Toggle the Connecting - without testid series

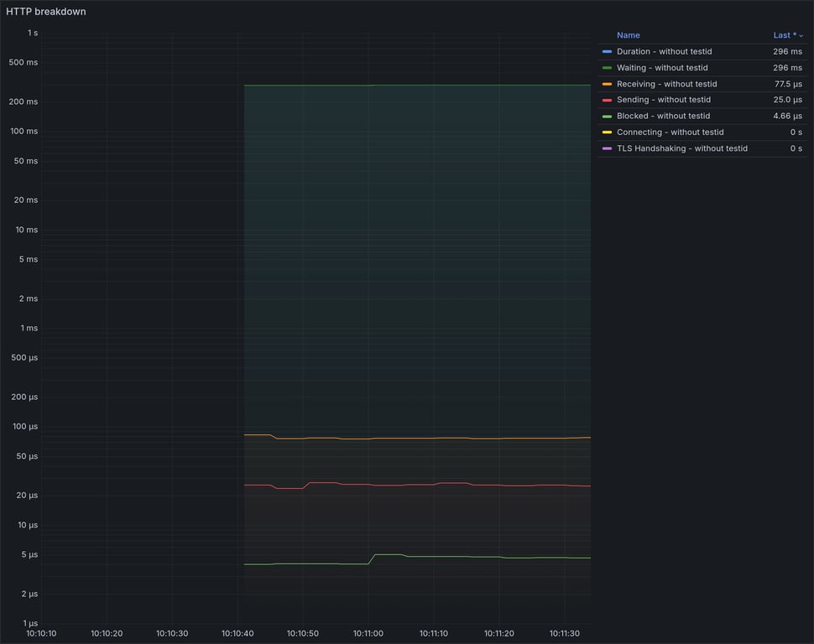tap(670, 132)
